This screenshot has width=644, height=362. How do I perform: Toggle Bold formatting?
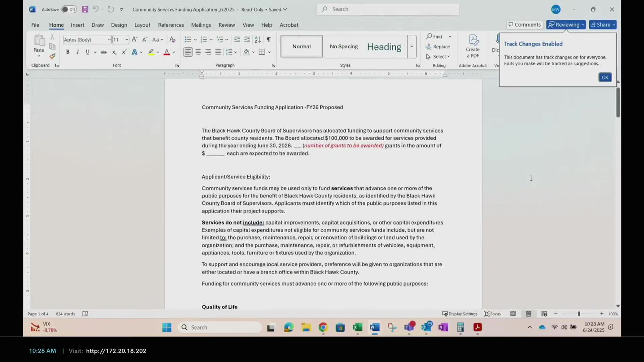click(x=68, y=52)
